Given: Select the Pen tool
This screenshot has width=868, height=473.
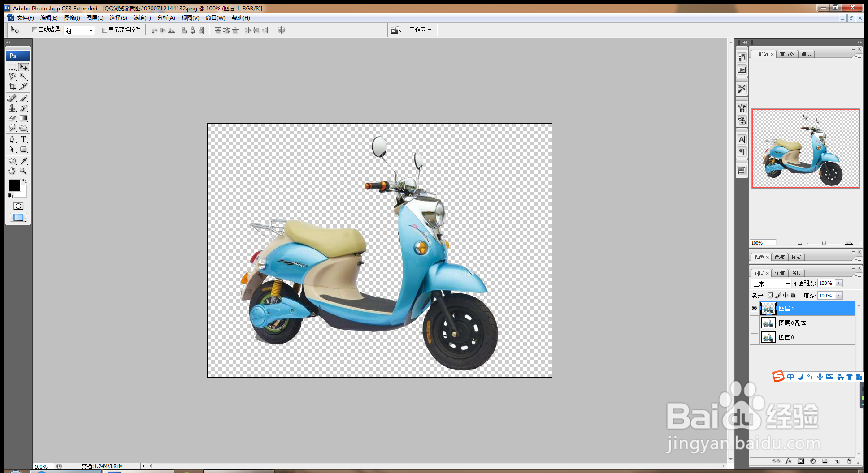Looking at the screenshot, I should pos(12,140).
